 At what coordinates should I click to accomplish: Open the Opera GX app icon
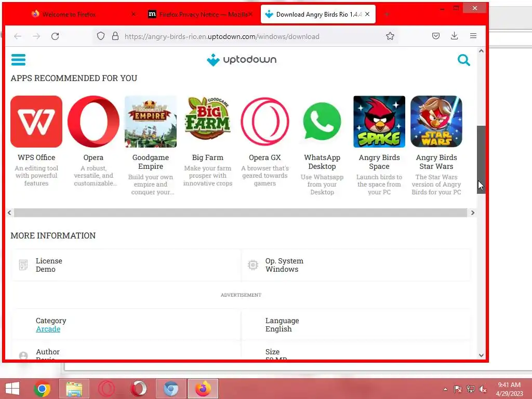[x=264, y=122]
